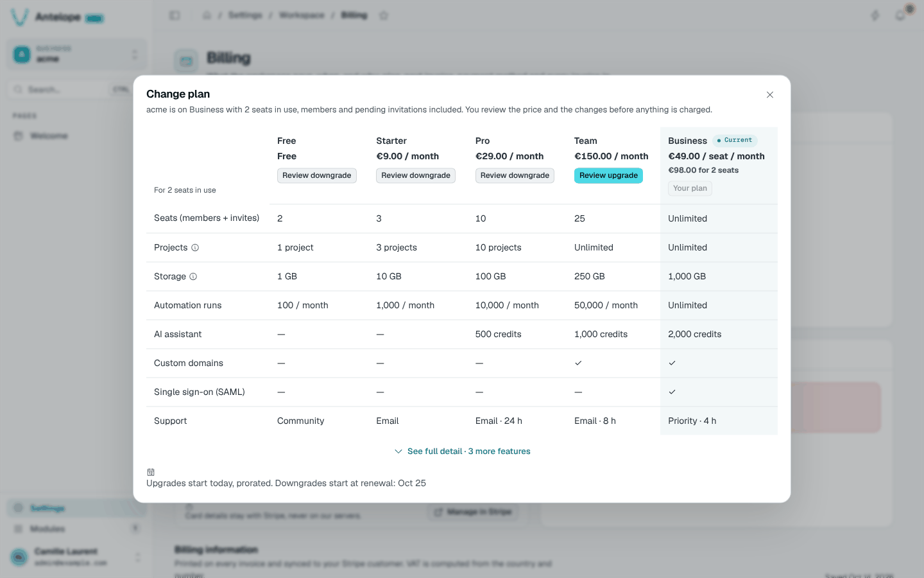The height and width of the screenshot is (578, 924).
Task: Click Workspace breadcrumb
Action: (302, 15)
